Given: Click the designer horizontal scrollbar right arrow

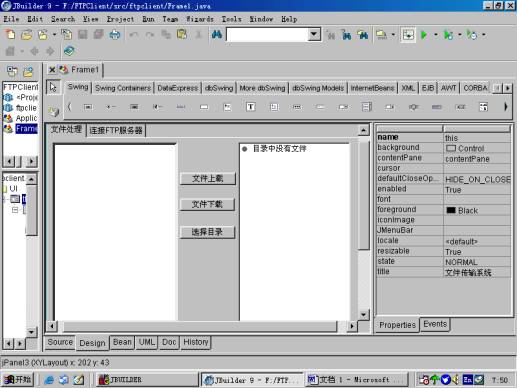Looking at the screenshot, I should [x=352, y=326].
